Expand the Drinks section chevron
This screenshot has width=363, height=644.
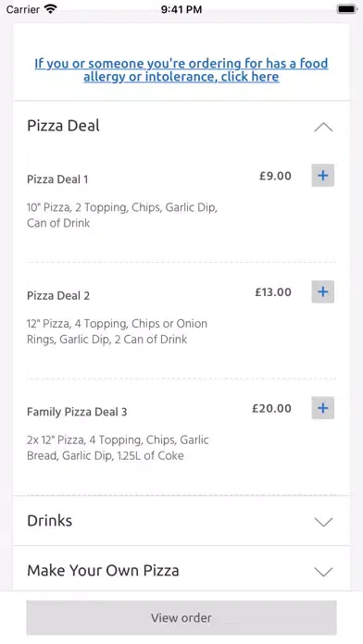click(323, 522)
